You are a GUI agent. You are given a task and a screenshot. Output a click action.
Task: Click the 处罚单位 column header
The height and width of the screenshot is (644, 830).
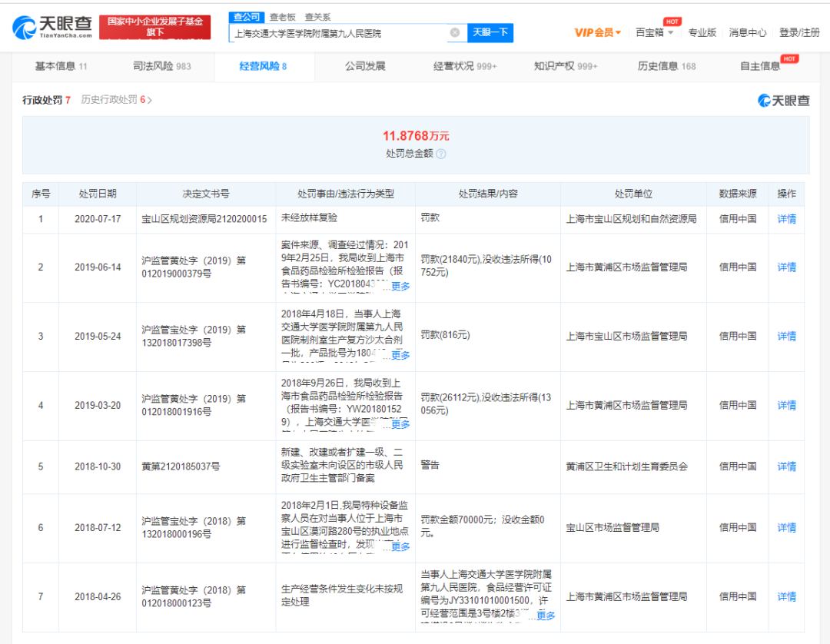click(x=633, y=194)
